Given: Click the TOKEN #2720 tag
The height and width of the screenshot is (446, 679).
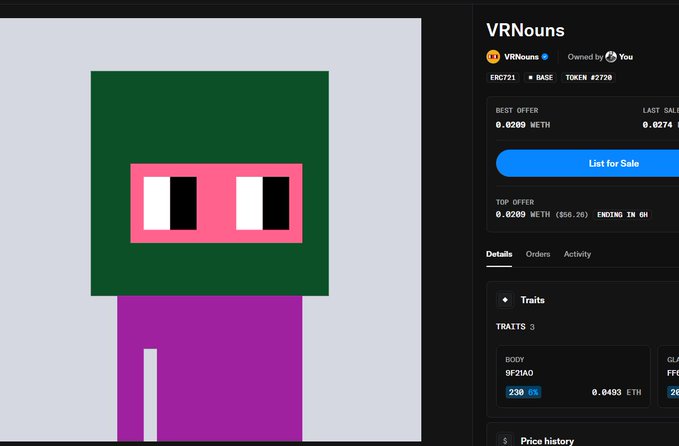Looking at the screenshot, I should (588, 78).
